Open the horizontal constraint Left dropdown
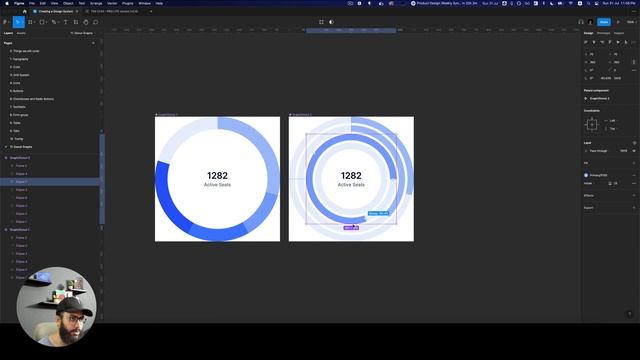This screenshot has height=360, width=640. point(612,121)
